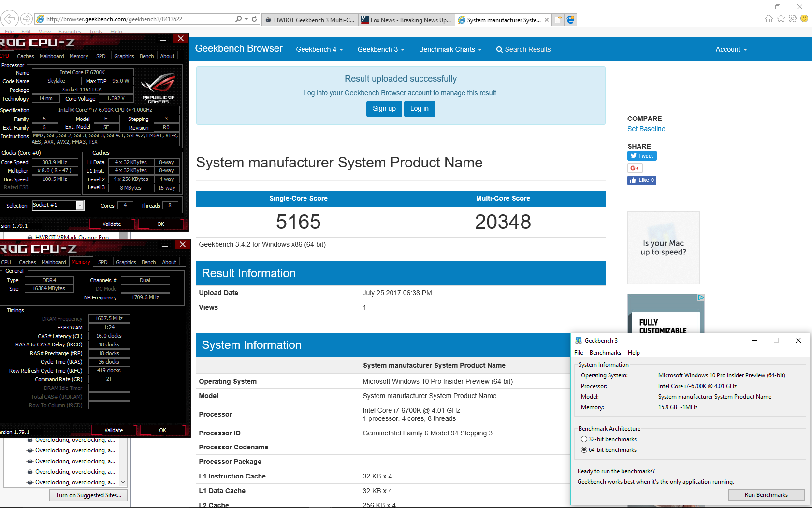Click the ROG Republic of Gamers logo

tap(158, 87)
